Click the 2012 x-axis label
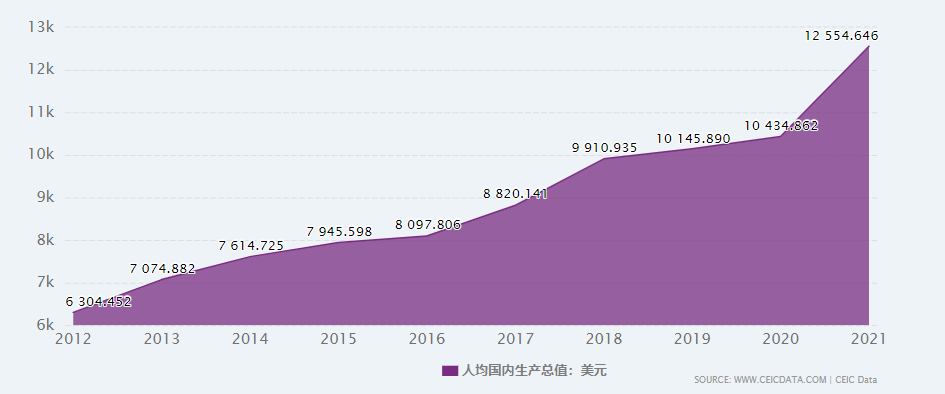This screenshot has width=945, height=394. click(x=73, y=339)
